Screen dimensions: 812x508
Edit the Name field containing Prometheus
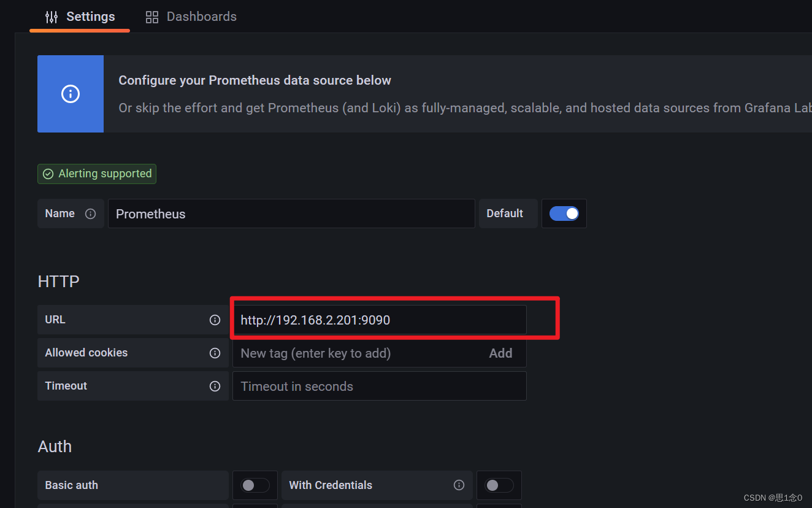click(x=291, y=214)
